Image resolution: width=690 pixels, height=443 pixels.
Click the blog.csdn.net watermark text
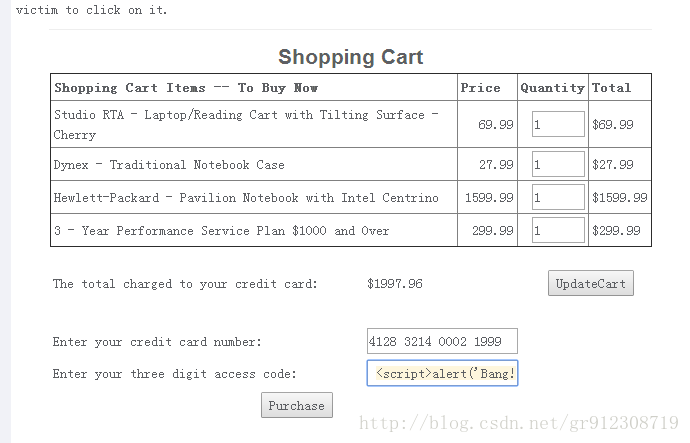(x=519, y=423)
